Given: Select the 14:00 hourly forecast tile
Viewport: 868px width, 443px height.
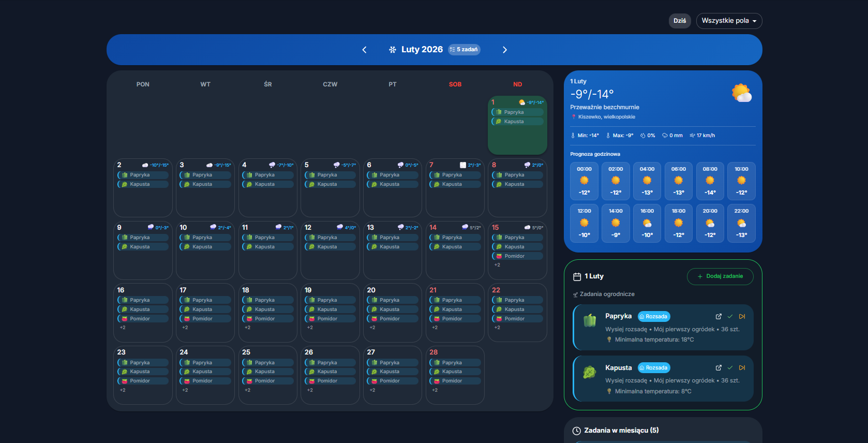Looking at the screenshot, I should click(x=616, y=223).
